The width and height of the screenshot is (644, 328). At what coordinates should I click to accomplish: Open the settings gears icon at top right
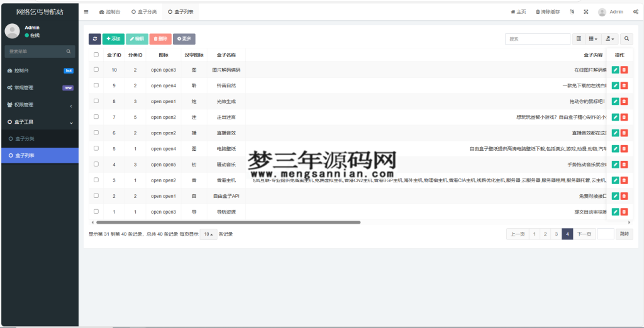tap(635, 12)
